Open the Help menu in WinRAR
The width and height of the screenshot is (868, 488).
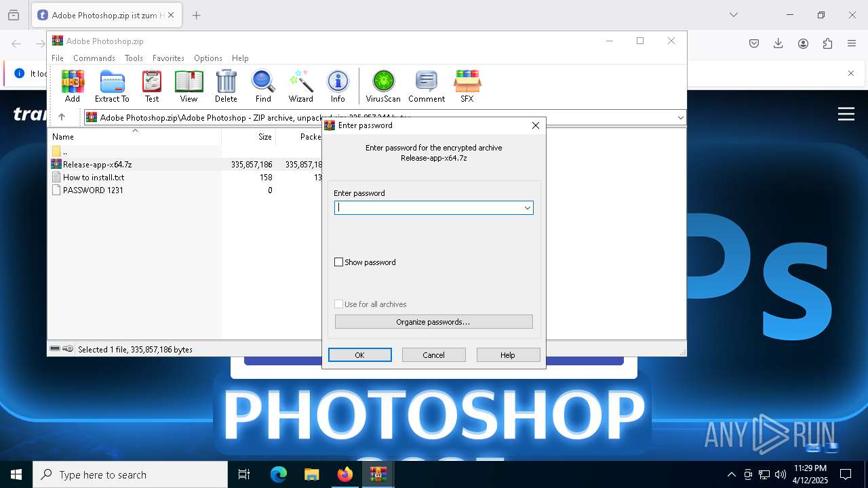click(x=240, y=58)
